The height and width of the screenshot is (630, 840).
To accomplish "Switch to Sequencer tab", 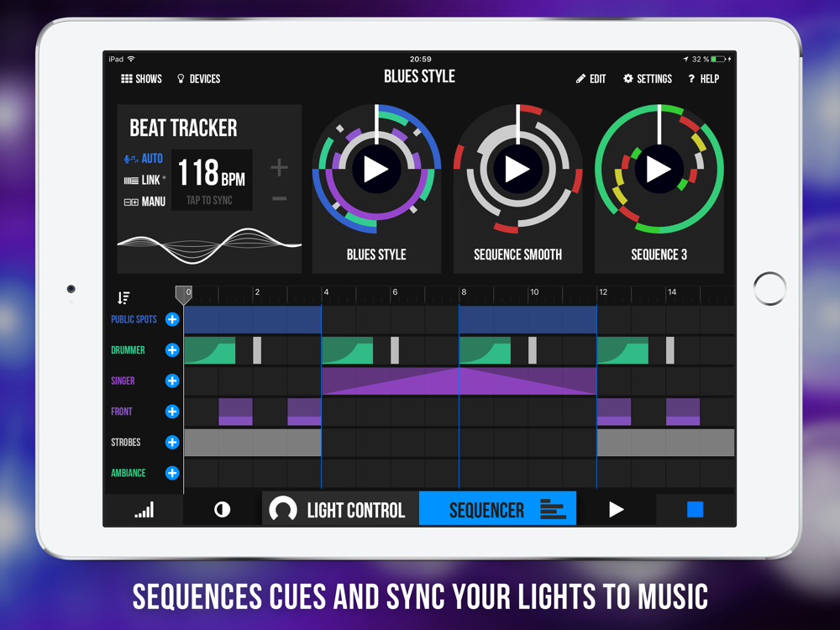I will tap(497, 510).
